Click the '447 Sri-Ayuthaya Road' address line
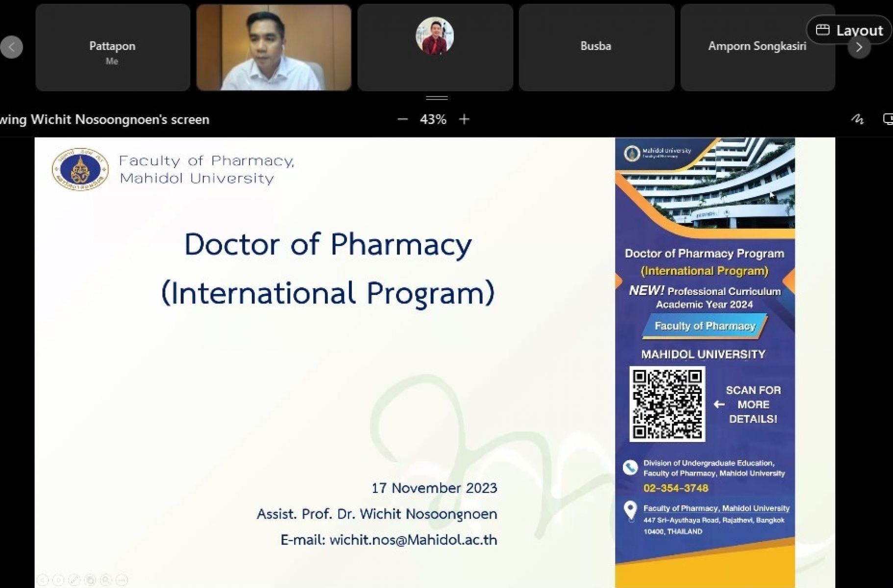This screenshot has height=588, width=893. coord(714,520)
